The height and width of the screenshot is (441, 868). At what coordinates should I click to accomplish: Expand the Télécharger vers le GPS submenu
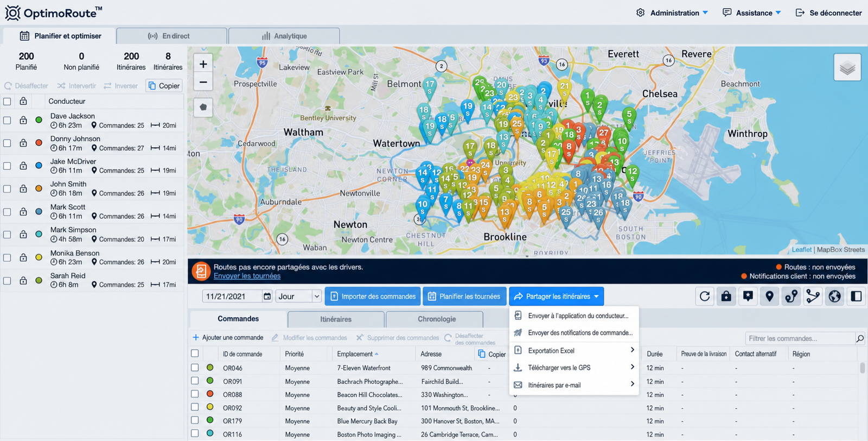click(x=574, y=368)
